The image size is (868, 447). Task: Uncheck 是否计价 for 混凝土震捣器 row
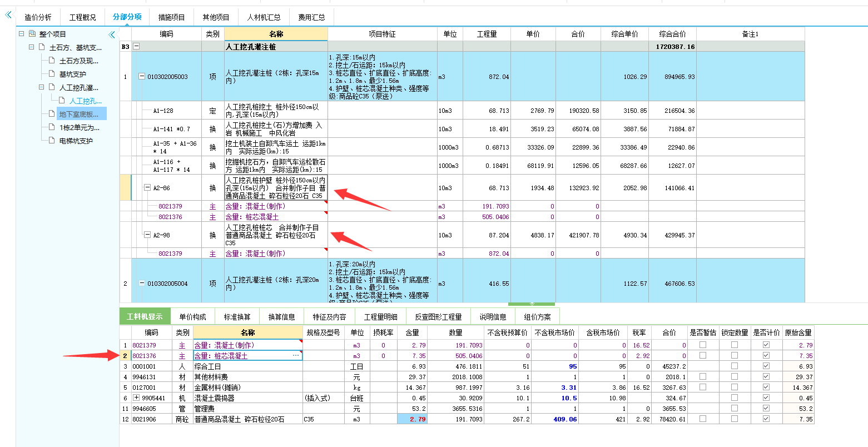point(767,398)
